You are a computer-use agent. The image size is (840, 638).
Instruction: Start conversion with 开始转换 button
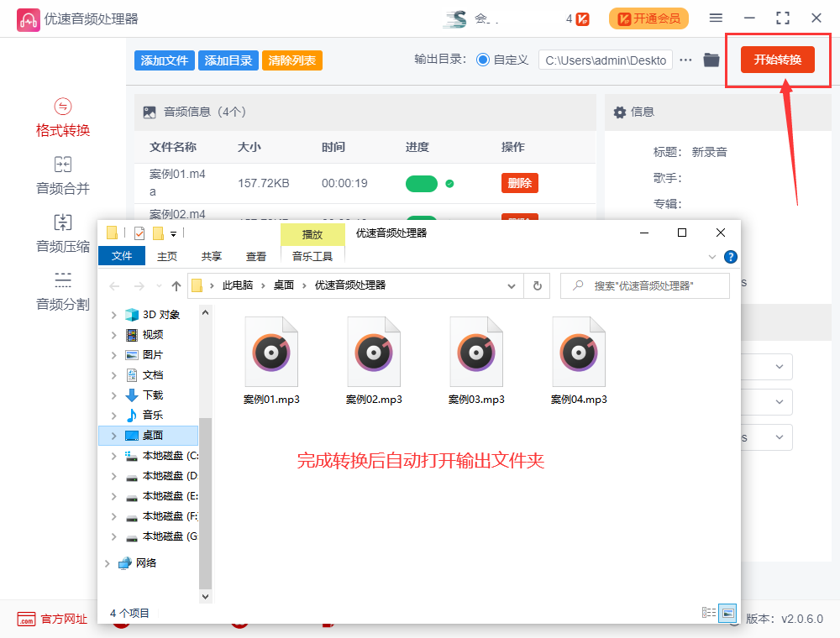tap(777, 60)
